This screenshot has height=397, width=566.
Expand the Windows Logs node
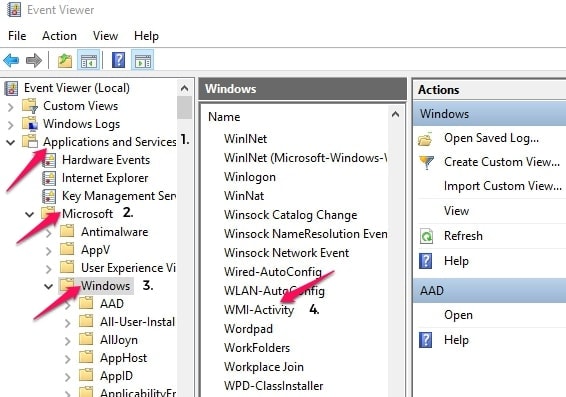[x=11, y=125]
